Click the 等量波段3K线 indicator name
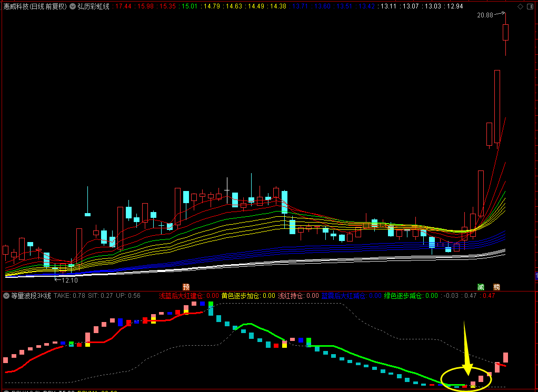Screen dimensions: 538x392 31,296
